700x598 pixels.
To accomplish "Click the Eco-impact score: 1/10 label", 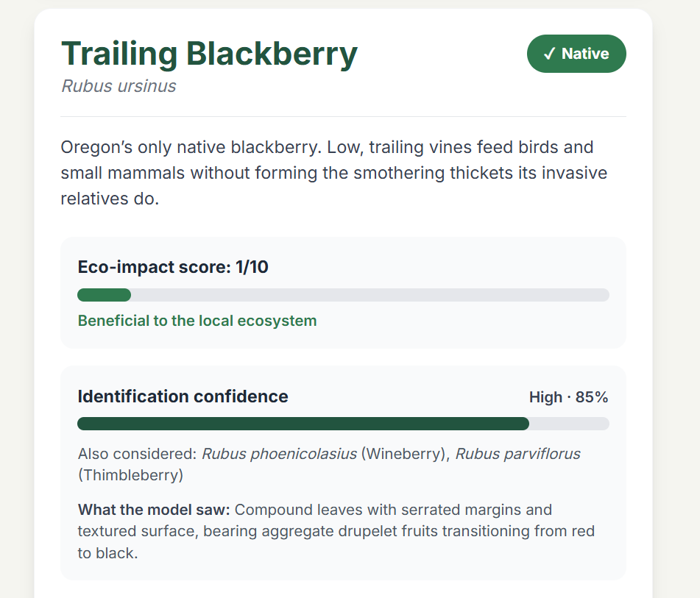I will [x=173, y=267].
